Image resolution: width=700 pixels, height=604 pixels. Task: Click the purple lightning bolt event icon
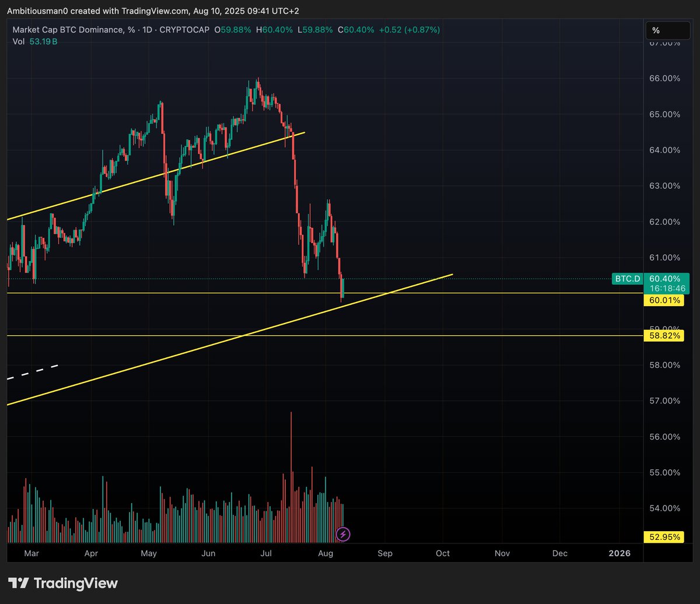(x=344, y=533)
